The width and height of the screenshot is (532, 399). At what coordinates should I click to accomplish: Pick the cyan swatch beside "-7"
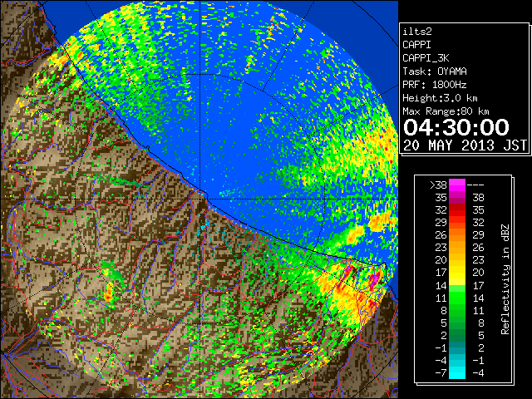point(457,373)
